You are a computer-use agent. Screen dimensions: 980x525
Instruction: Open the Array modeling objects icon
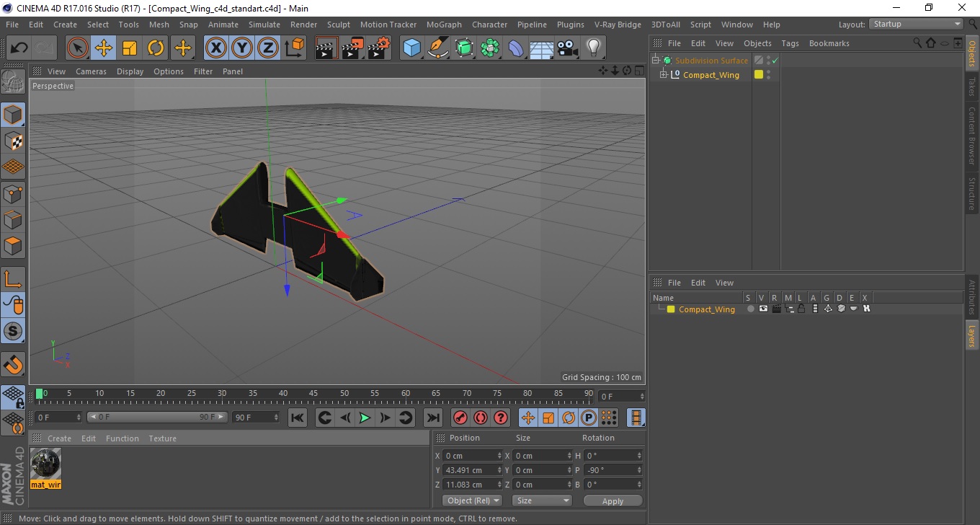point(491,48)
